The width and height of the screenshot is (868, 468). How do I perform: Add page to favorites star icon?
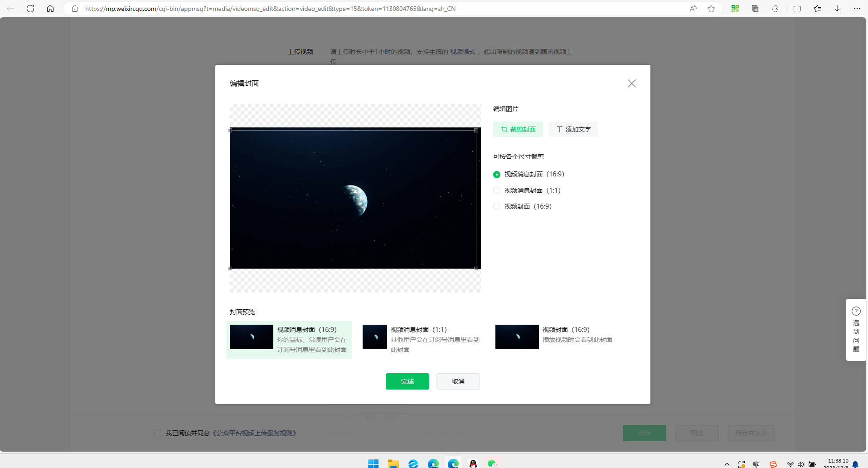711,9
